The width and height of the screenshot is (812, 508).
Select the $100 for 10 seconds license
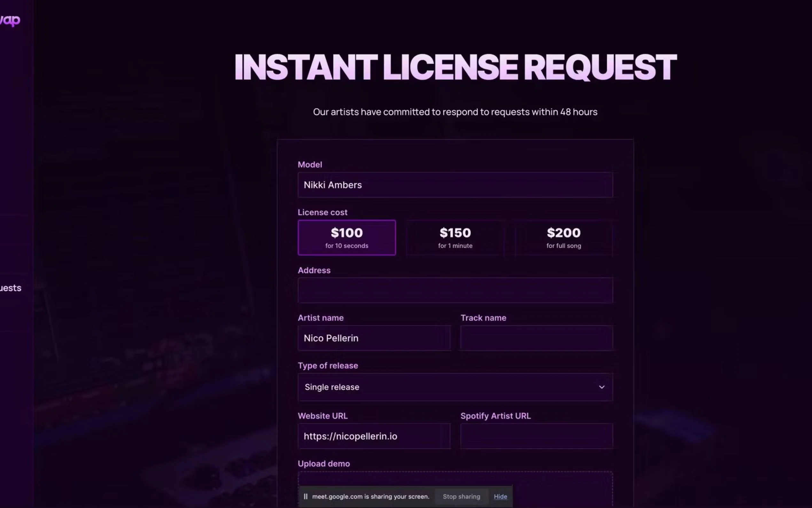point(347,238)
